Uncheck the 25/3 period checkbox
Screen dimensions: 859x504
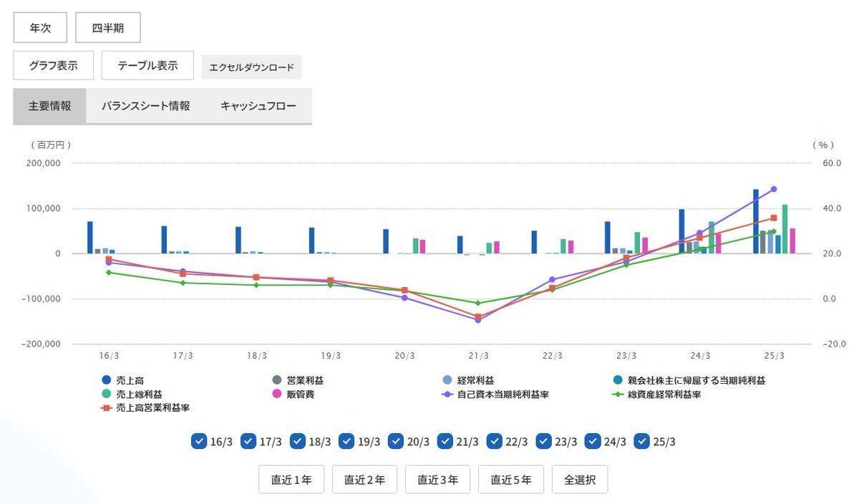tap(641, 441)
